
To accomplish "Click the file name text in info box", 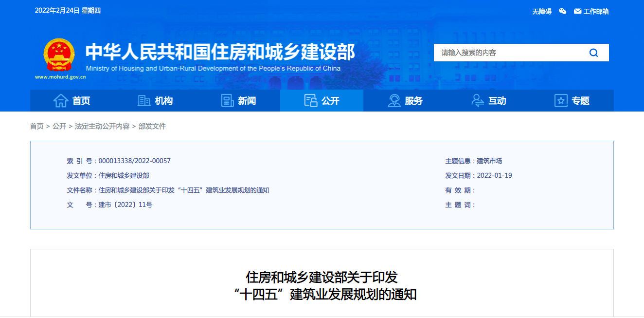I will (x=184, y=190).
